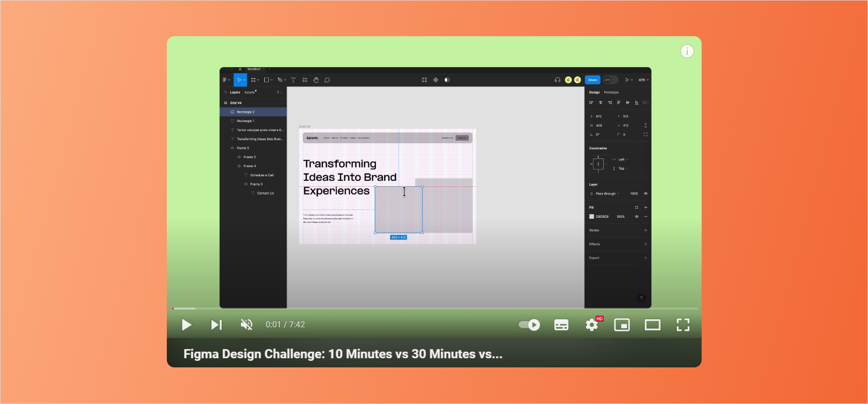Play the video

point(186,324)
